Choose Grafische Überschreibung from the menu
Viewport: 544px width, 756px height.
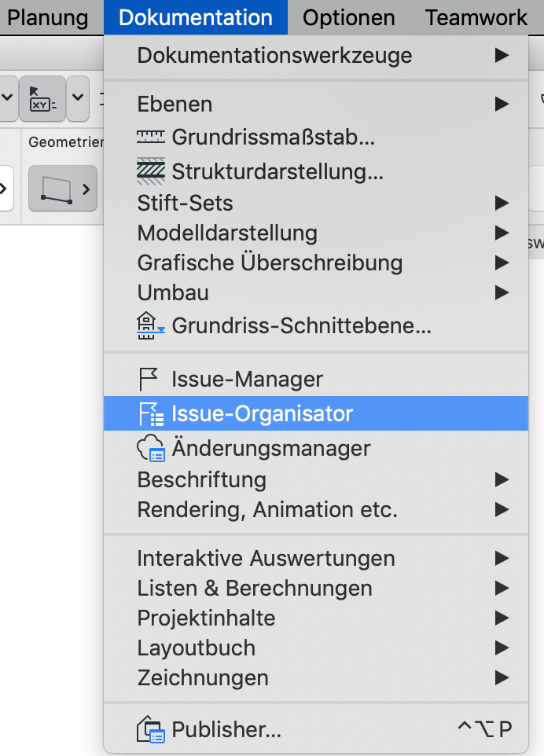click(270, 262)
